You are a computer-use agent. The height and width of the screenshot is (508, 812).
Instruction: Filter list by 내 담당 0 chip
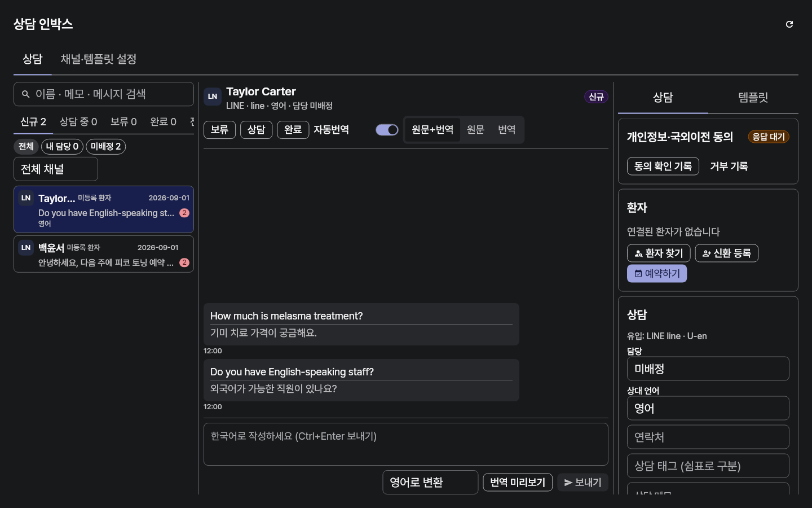[x=62, y=147]
